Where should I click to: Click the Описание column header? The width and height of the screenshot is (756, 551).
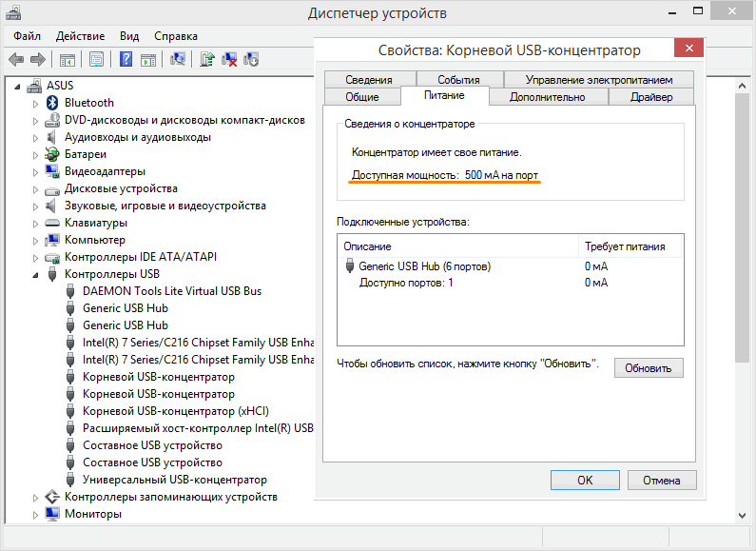pyautogui.click(x=458, y=246)
